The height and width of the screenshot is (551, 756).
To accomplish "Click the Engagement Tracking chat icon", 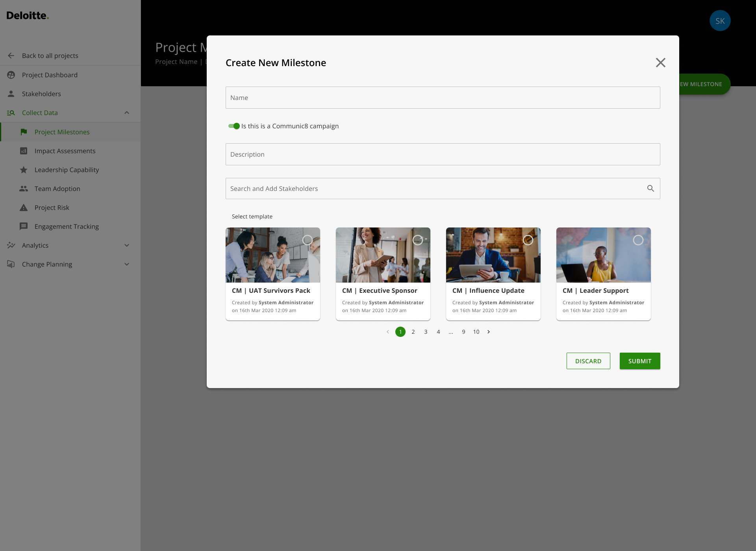I will pyautogui.click(x=24, y=226).
